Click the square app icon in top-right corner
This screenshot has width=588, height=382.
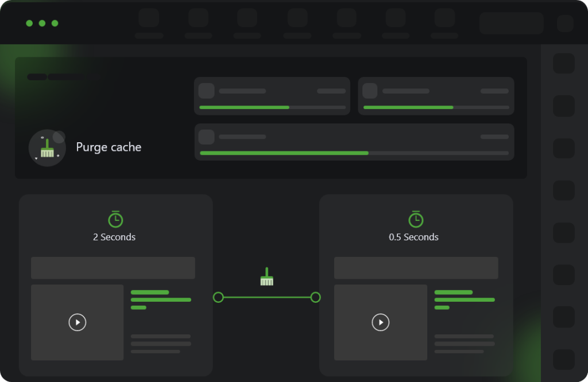[x=564, y=23]
